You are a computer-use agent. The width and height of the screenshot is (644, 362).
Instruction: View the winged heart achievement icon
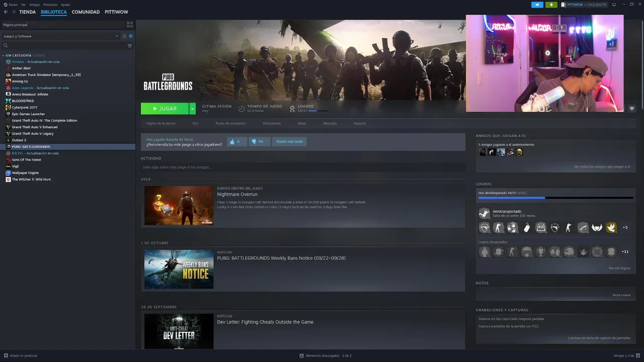597,228
